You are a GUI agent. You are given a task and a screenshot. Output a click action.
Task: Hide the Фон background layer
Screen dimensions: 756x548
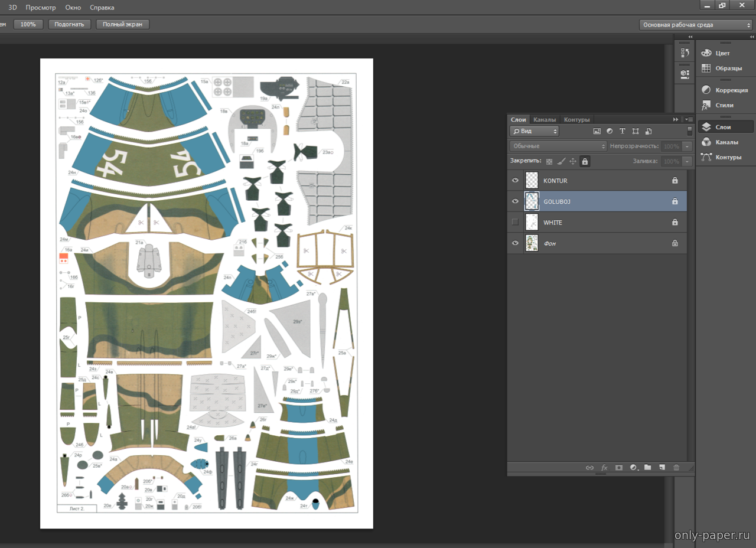pyautogui.click(x=515, y=243)
